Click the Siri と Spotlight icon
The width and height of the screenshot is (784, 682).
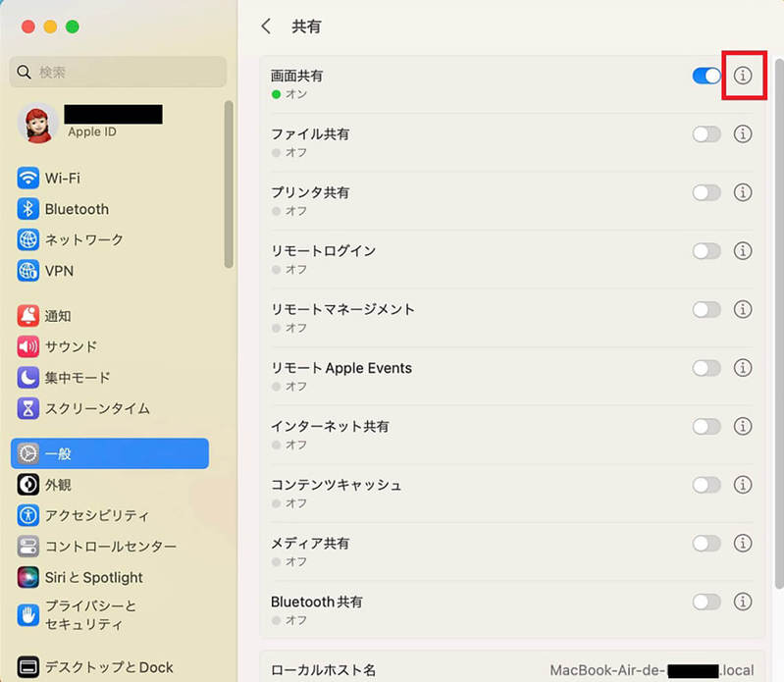coord(28,578)
